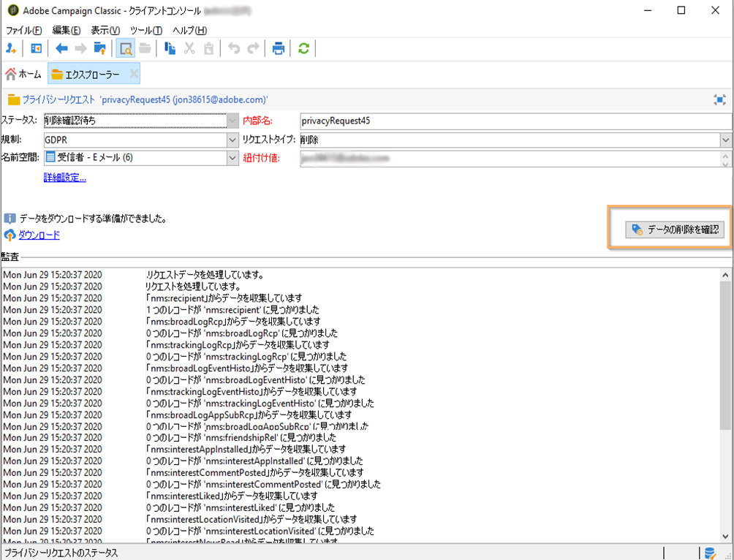734x560 pixels.
Task: Select log row 1つのレコードが 'nms:recipient' に見つかりました
Action: 360,310
